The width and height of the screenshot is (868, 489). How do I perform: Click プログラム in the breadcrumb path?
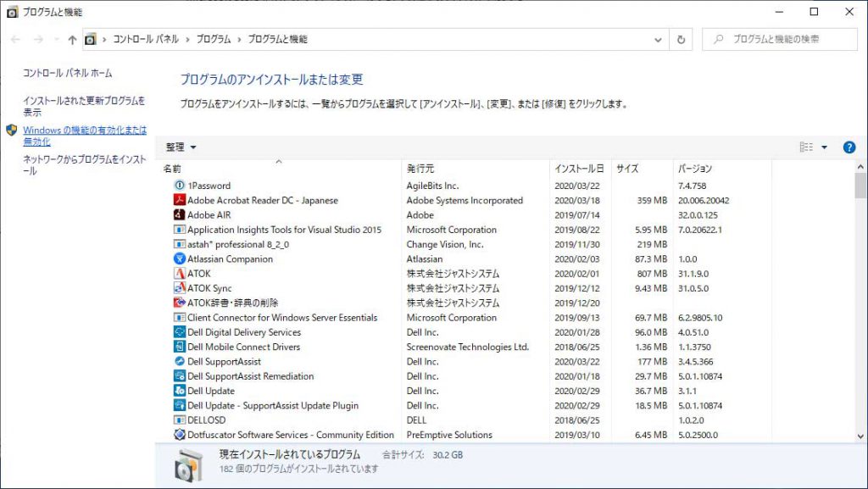point(214,39)
